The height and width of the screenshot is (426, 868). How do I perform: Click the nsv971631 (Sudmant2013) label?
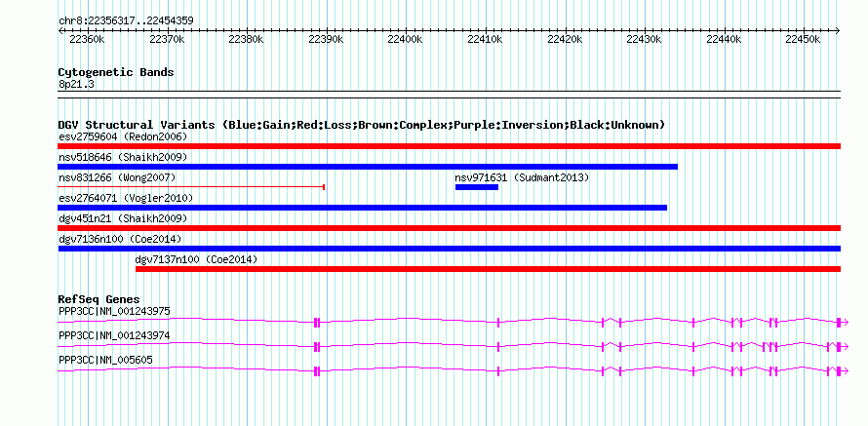522,177
